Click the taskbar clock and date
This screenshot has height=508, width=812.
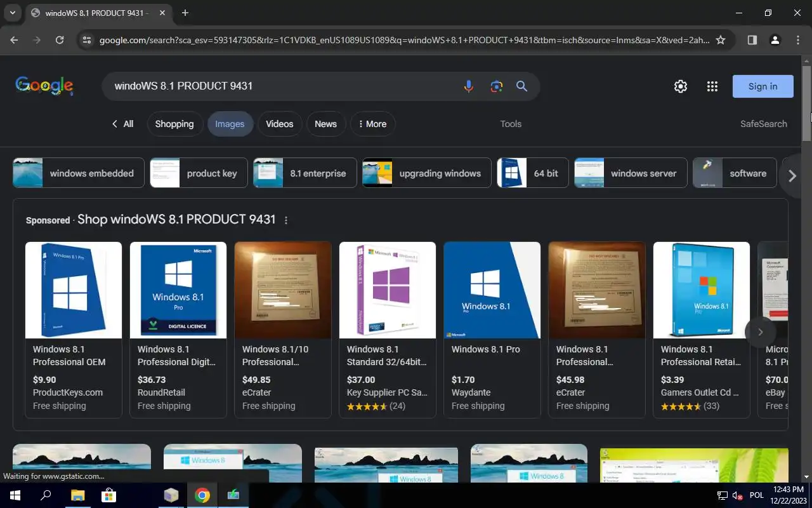tap(789, 495)
